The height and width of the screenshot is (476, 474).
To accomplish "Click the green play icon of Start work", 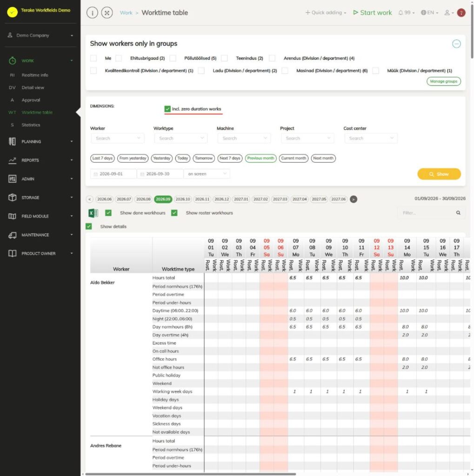I will pyautogui.click(x=355, y=13).
